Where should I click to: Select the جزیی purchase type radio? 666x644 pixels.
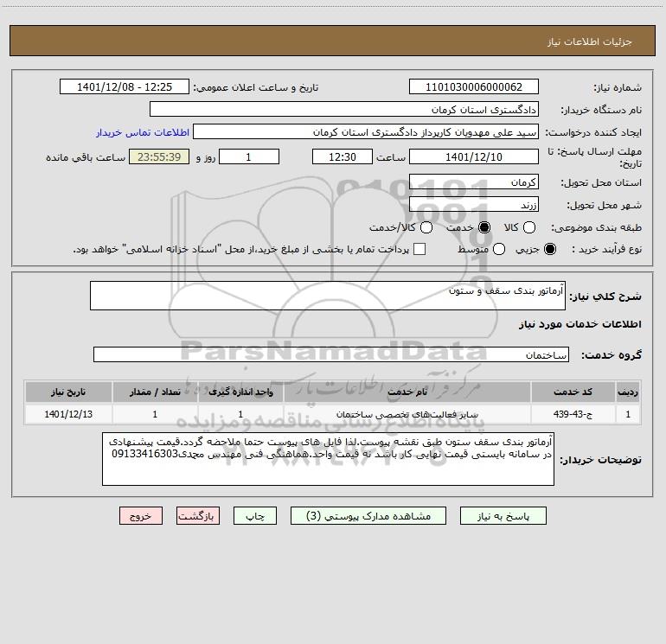point(550,249)
